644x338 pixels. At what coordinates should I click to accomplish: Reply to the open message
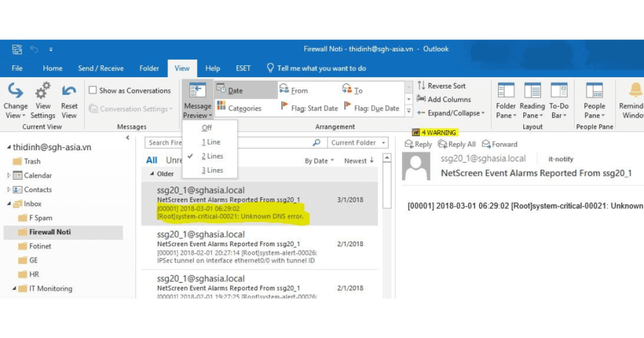[x=418, y=144]
